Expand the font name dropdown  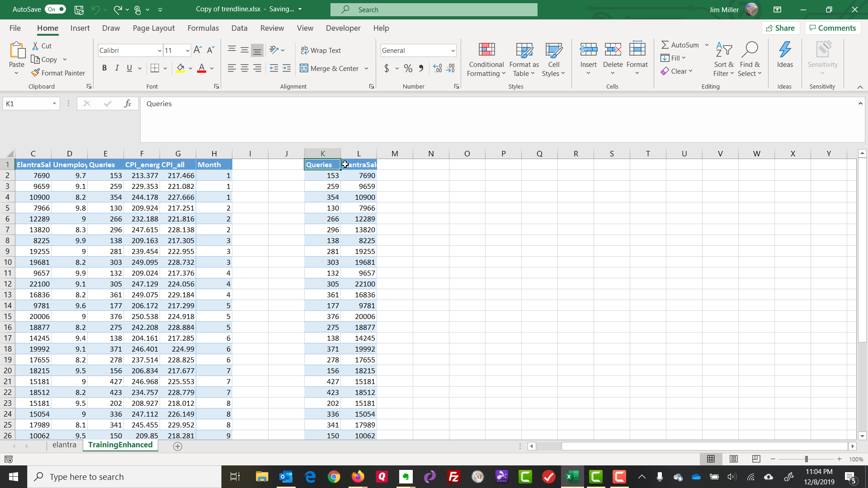[x=160, y=51]
